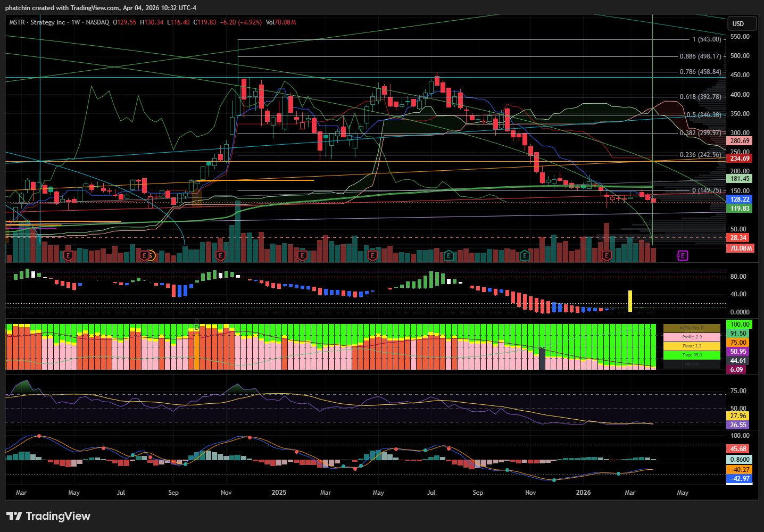Screen dimensions: 764x532
Task: Click the green 119.83 last price label
Action: 740,209
